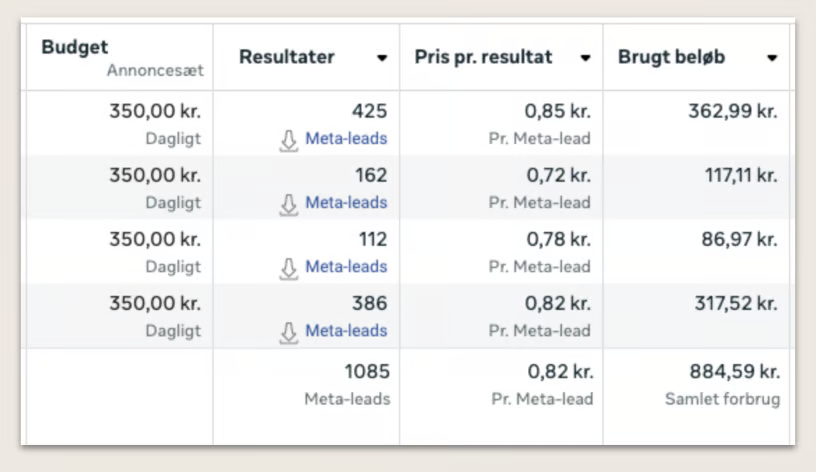Click the Meta-leads link under 112
Screen dimensions: 816x472
346,267
